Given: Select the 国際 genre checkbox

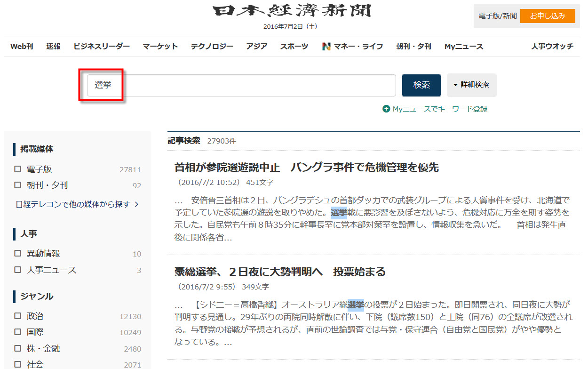Looking at the screenshot, I should [x=18, y=332].
